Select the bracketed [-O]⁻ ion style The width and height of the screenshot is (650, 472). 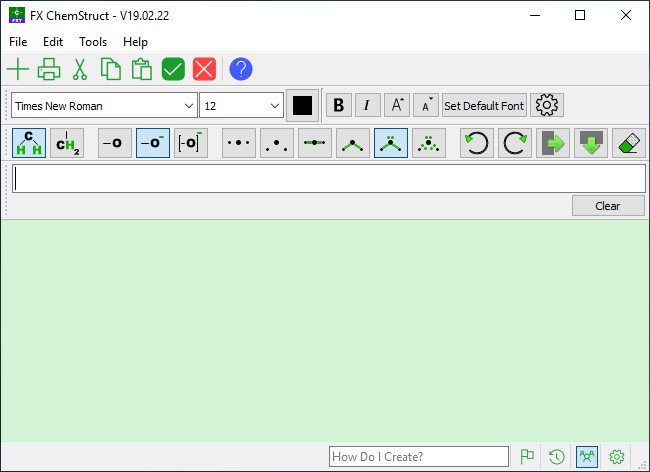click(191, 143)
